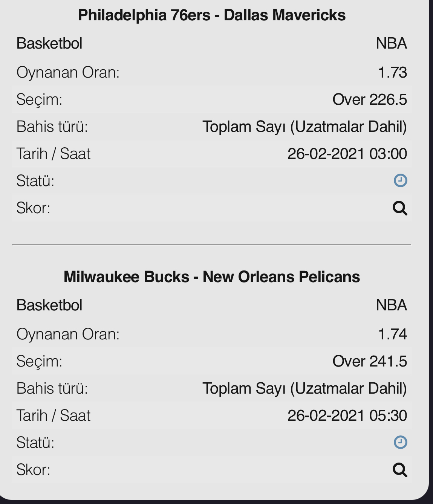Click the 26-02-2021 03:00 date text

(347, 154)
